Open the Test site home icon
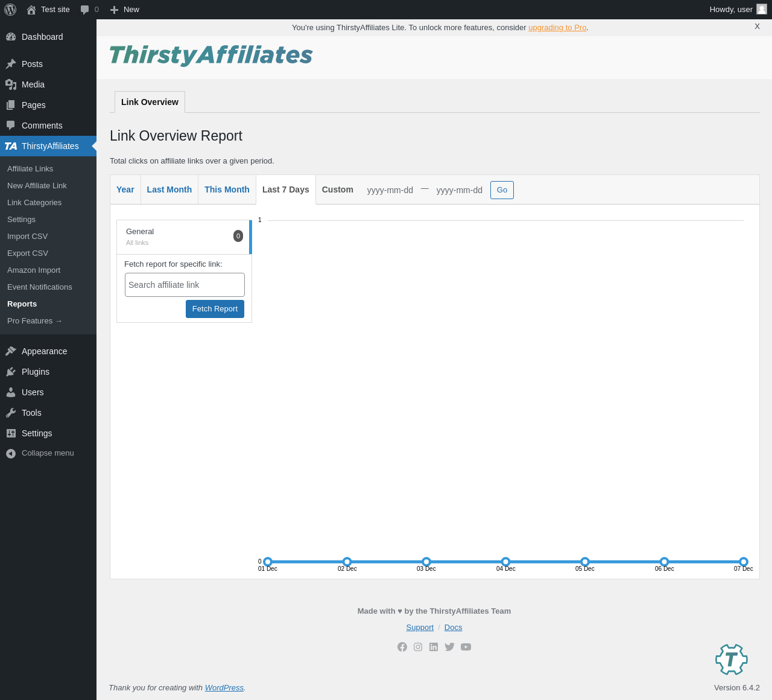This screenshot has height=700, width=772. tap(31, 10)
